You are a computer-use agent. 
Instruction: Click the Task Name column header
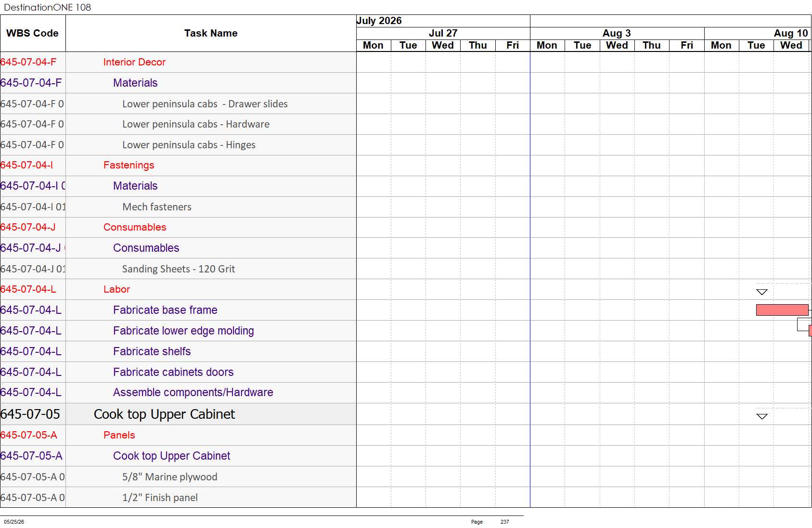click(211, 33)
